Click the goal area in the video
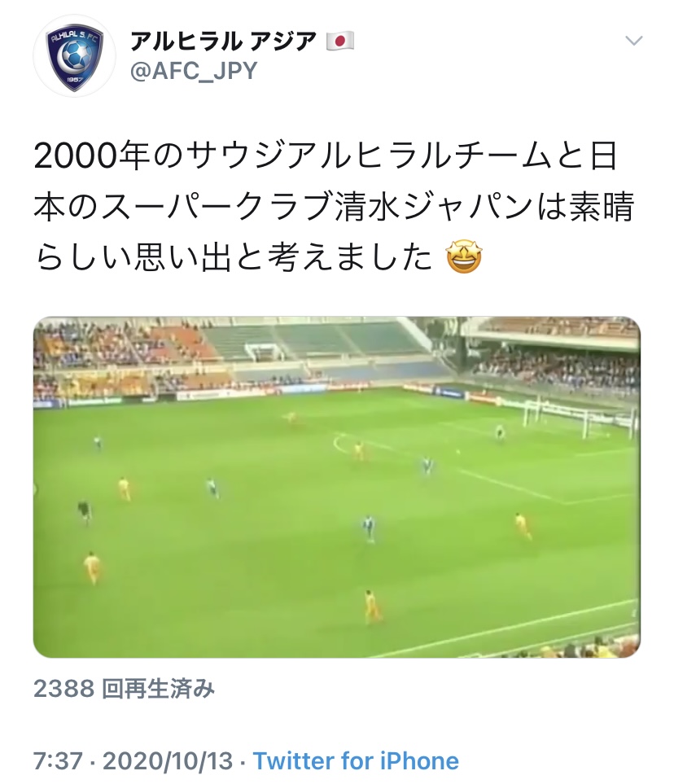 coord(580,419)
